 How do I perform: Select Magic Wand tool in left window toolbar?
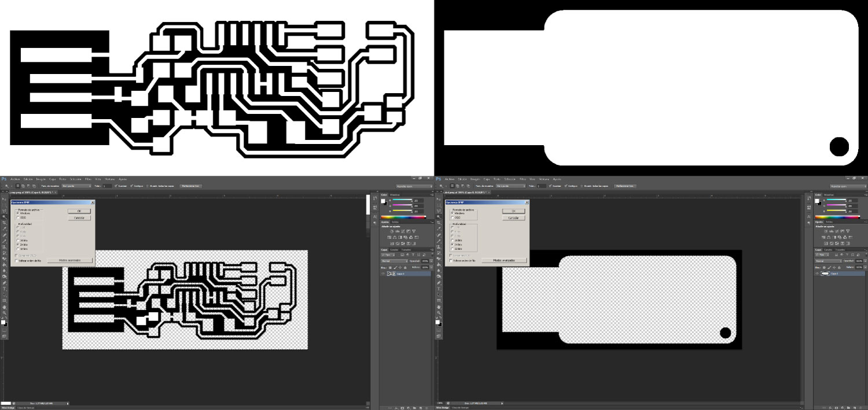[4, 217]
